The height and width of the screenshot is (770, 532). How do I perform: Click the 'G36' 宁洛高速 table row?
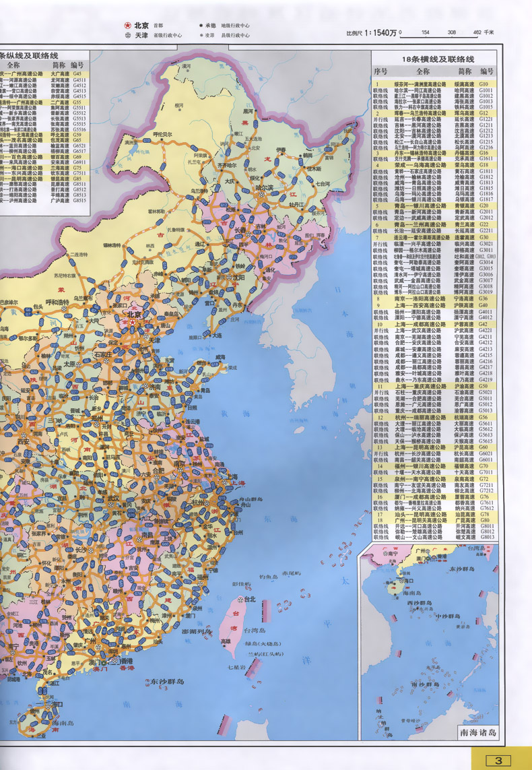434,298
